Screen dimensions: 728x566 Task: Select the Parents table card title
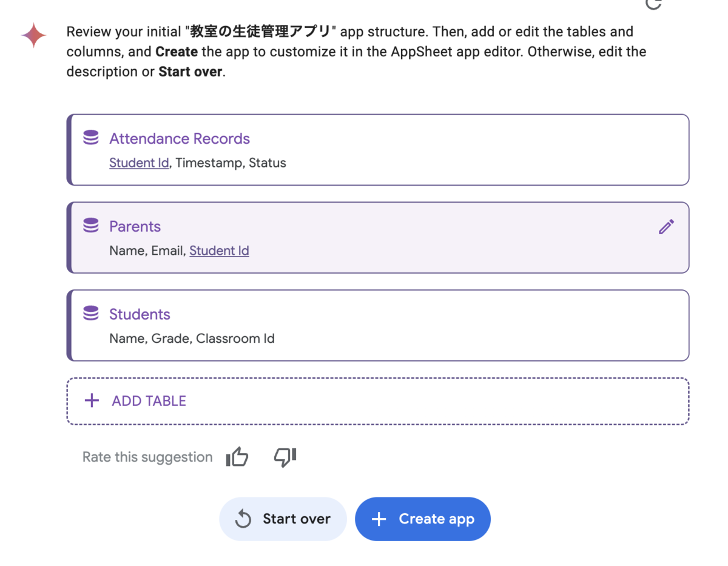tap(135, 227)
